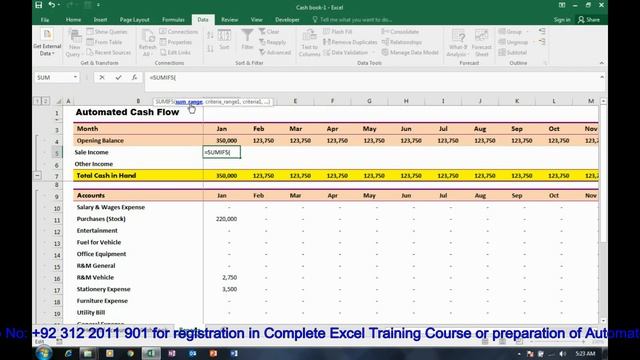The width and height of the screenshot is (640, 360).
Task: Open Get External Data menu
Action: pyautogui.click(x=47, y=43)
